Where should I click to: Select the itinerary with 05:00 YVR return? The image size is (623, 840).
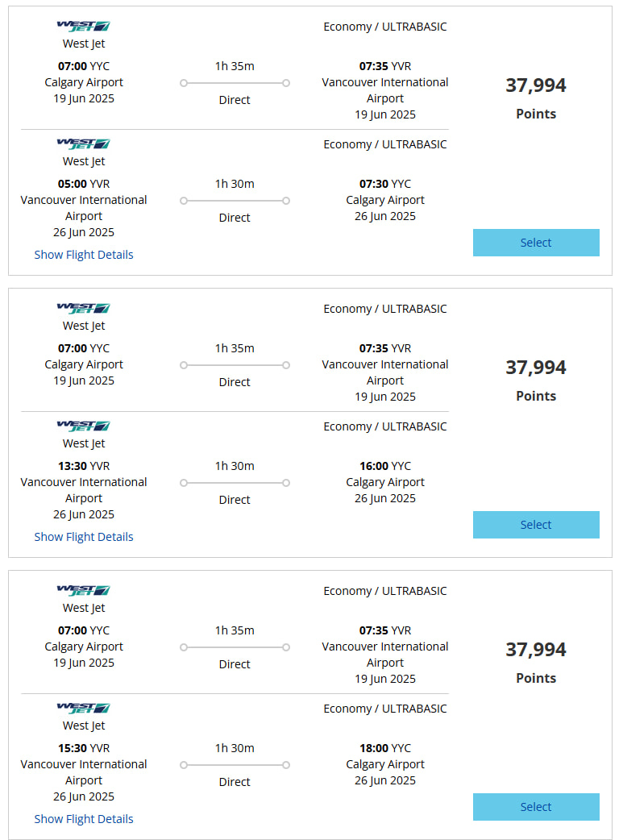[536, 243]
